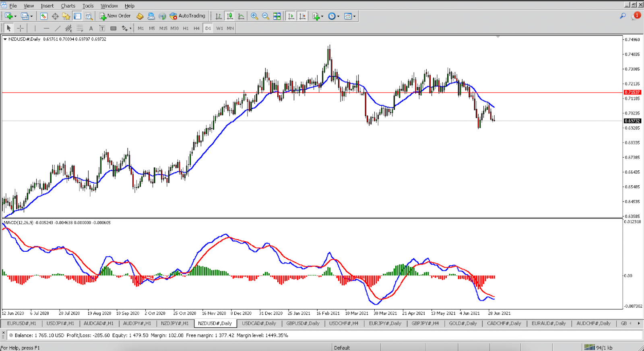Image resolution: width=644 pixels, height=351 pixels.
Task: Toggle chart shift from right edge
Action: pos(302,16)
